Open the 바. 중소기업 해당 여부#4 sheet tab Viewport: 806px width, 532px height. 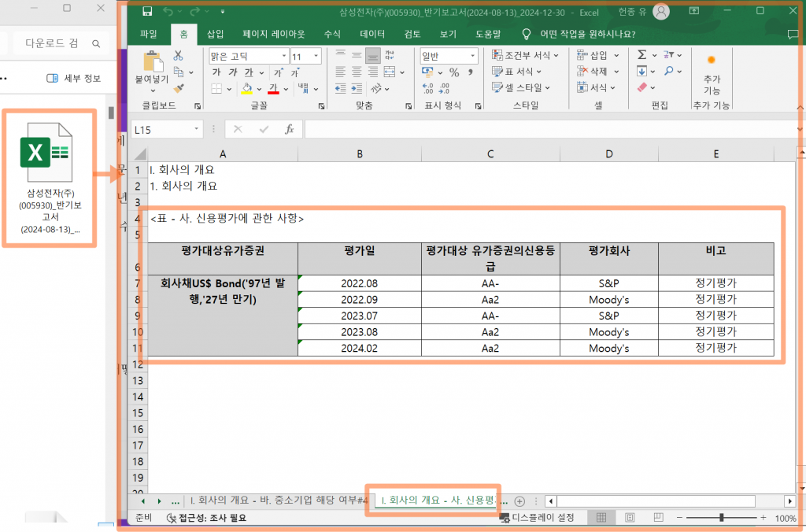(x=279, y=501)
